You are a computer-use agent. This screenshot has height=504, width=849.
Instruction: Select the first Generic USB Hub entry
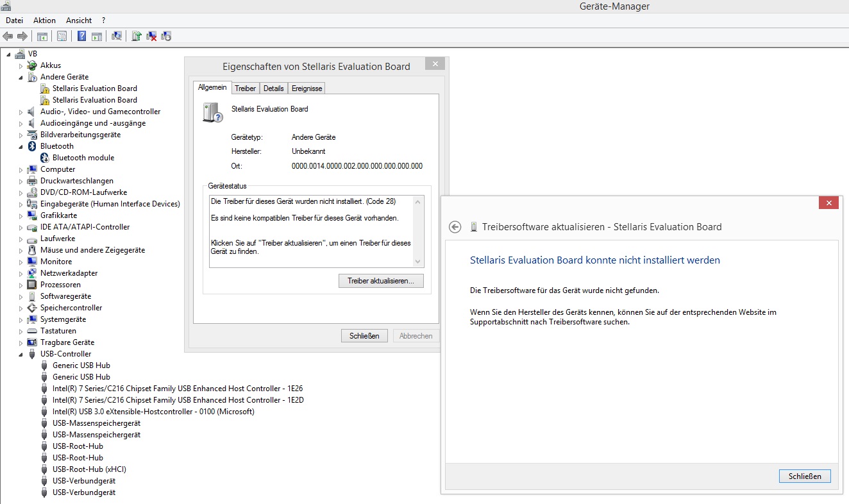pos(81,365)
